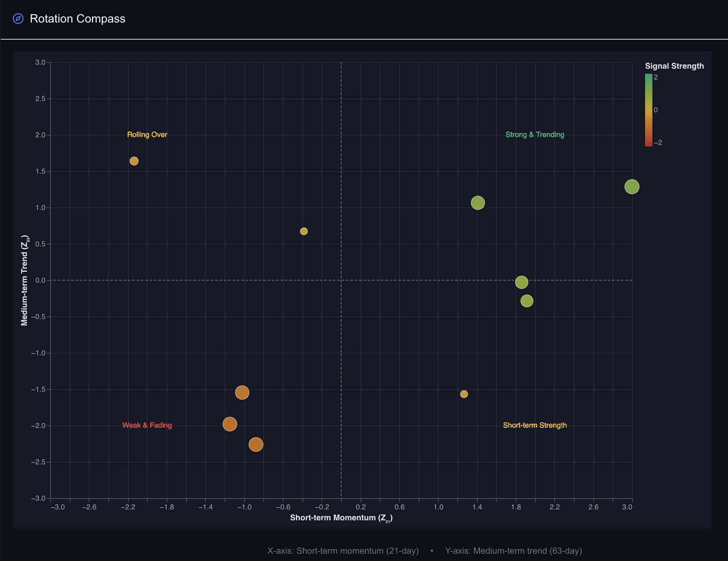
Task: Click the Rolling Over quadrant label
Action: [147, 134]
